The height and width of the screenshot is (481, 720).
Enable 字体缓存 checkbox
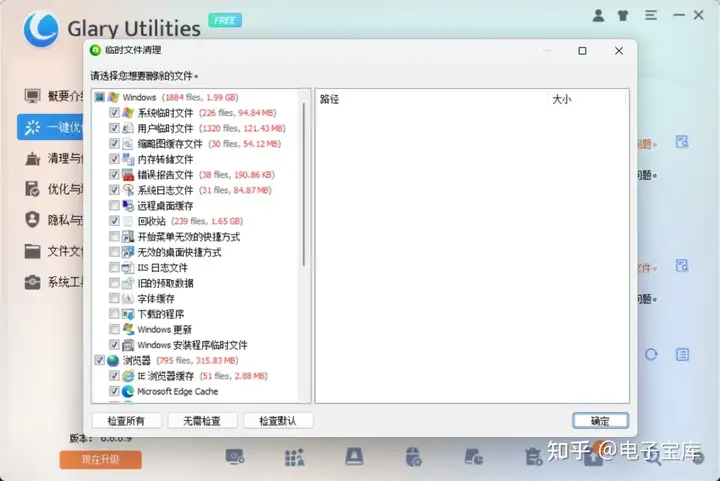114,298
